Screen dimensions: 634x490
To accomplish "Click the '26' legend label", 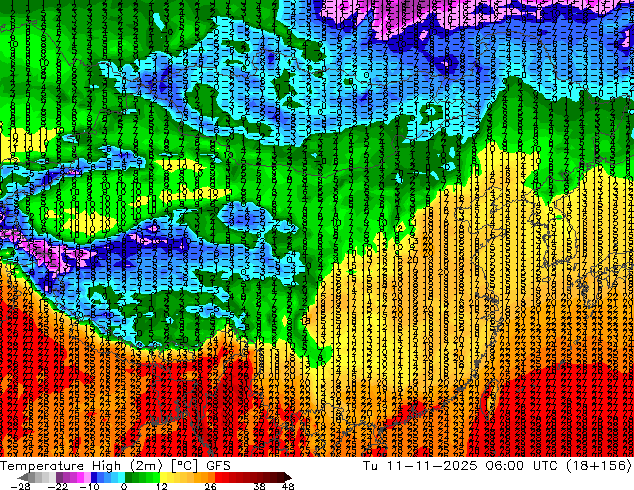I will (x=210, y=486).
